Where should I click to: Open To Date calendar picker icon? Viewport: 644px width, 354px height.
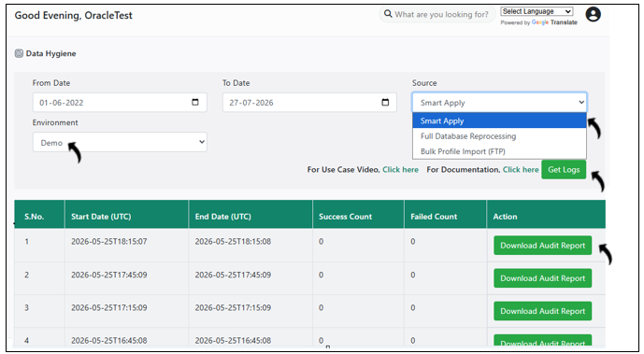click(385, 102)
